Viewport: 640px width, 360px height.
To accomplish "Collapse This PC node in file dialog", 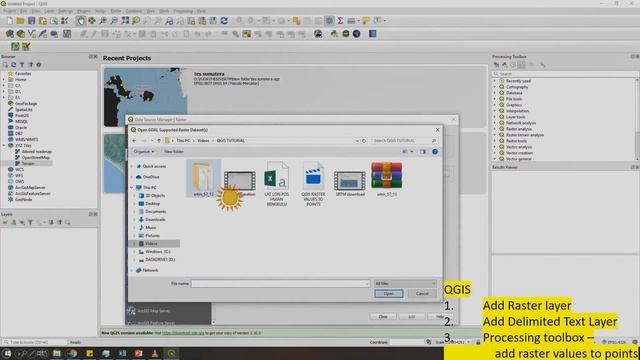I will coord(132,188).
